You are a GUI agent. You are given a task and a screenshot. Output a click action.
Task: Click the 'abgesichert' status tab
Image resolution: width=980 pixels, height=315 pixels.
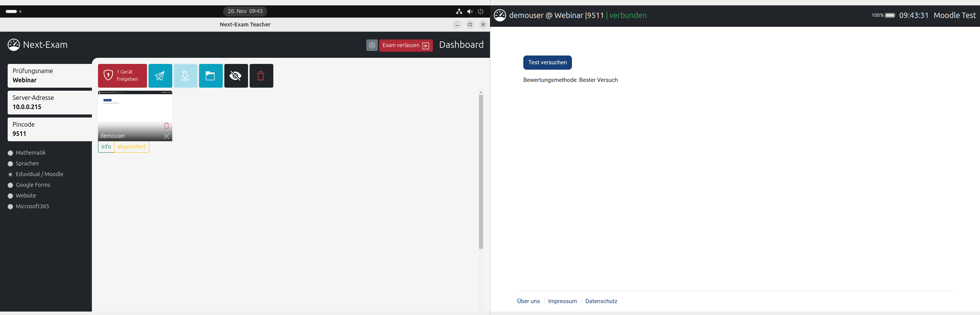click(131, 147)
